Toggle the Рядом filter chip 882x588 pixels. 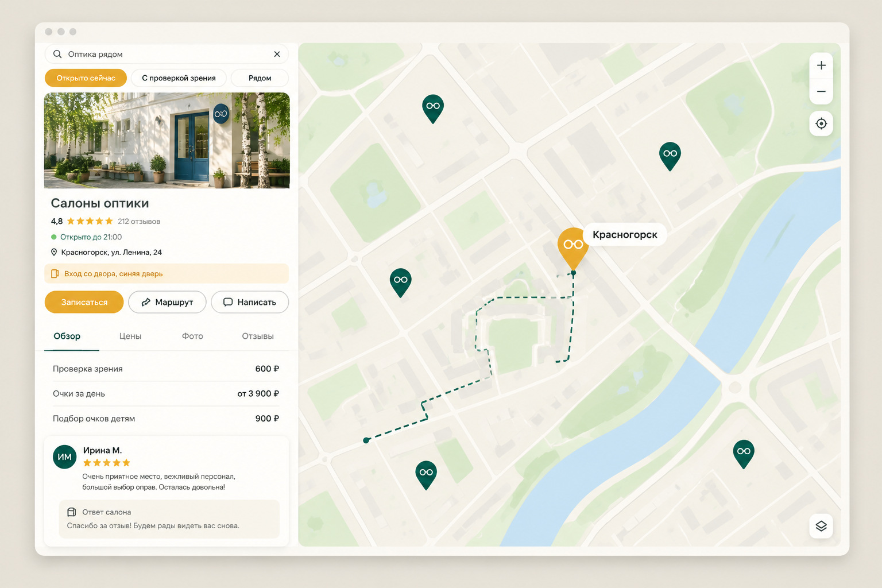point(260,78)
